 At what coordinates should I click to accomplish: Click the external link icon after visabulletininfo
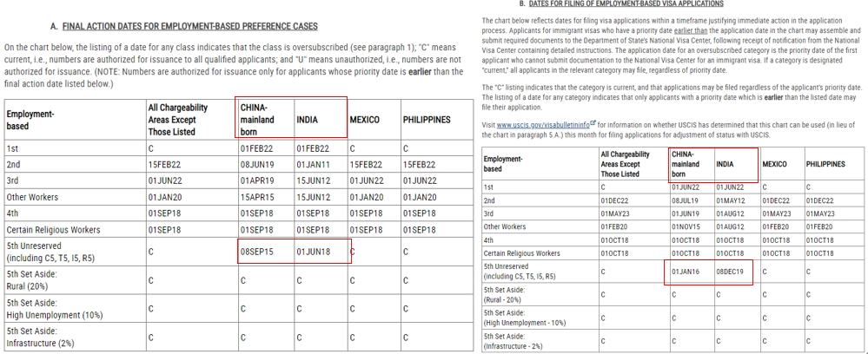(x=593, y=122)
